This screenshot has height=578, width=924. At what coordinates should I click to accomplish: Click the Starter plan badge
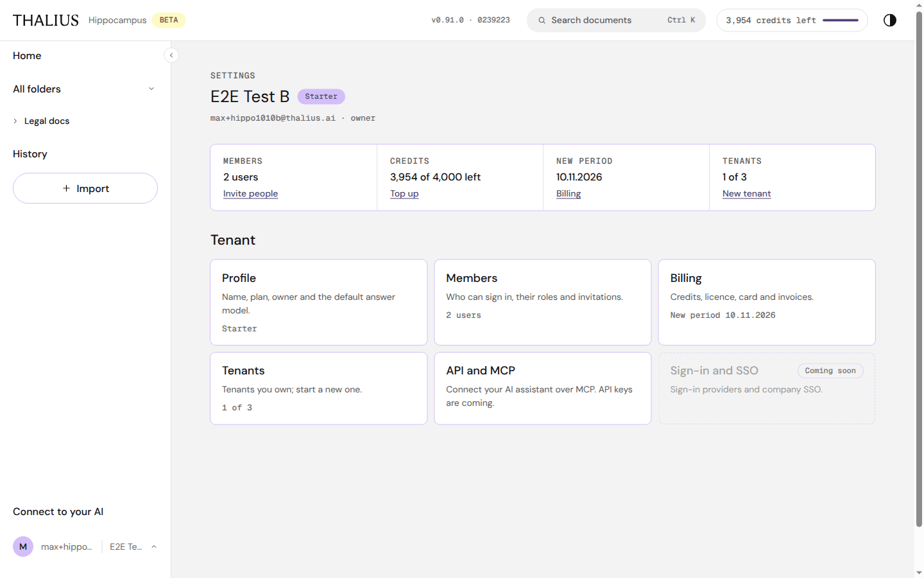[x=321, y=96]
